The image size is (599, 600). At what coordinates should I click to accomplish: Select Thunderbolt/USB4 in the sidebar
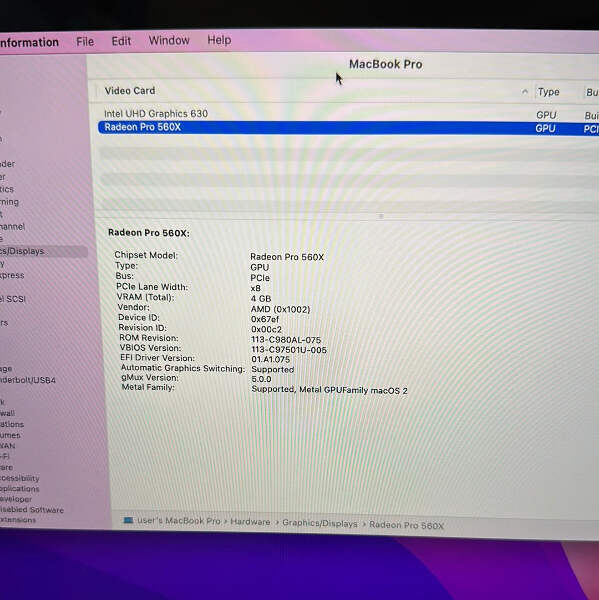(28, 380)
